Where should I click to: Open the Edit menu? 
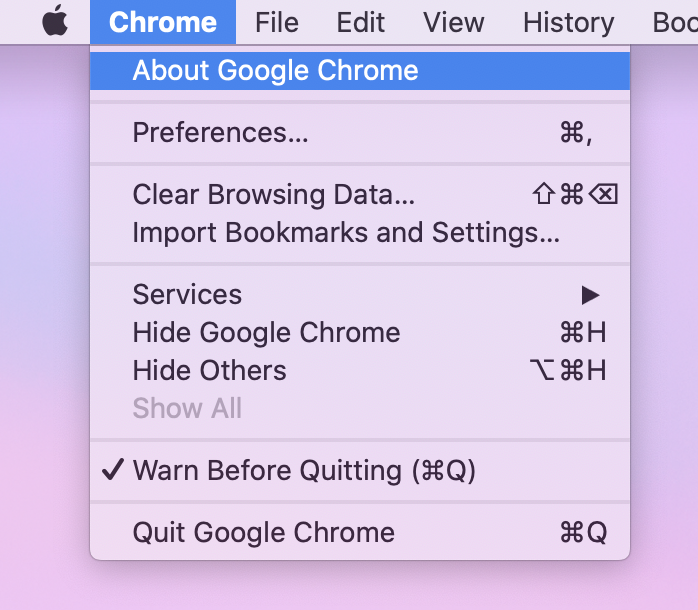point(360,22)
